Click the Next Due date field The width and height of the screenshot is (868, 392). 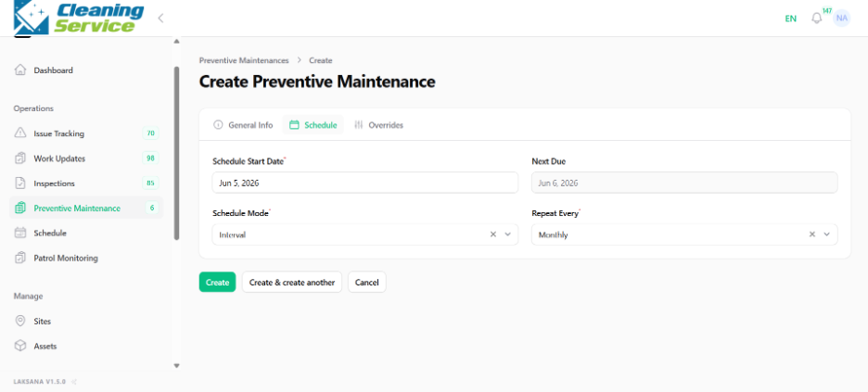684,183
